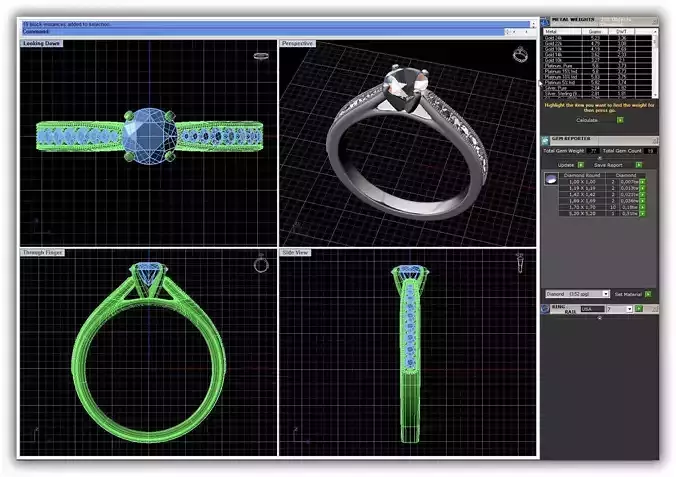
Task: Click the green go button beside Save Report
Action: pyautogui.click(x=639, y=165)
